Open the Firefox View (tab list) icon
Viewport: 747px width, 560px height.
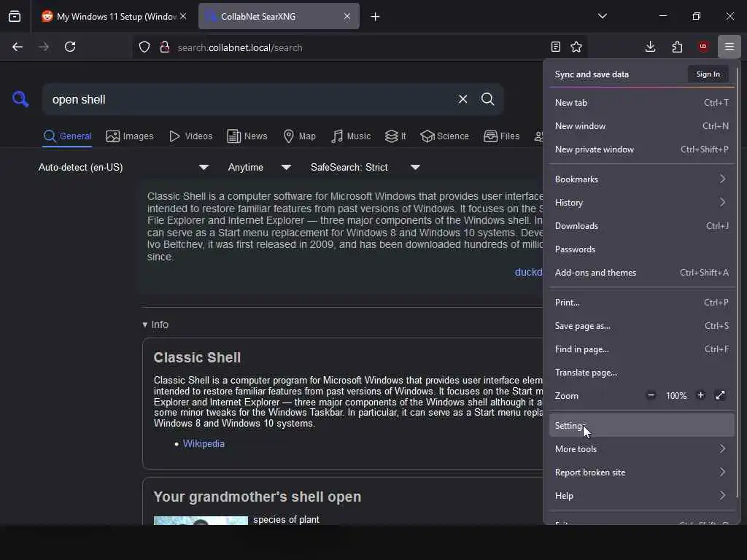click(x=15, y=17)
